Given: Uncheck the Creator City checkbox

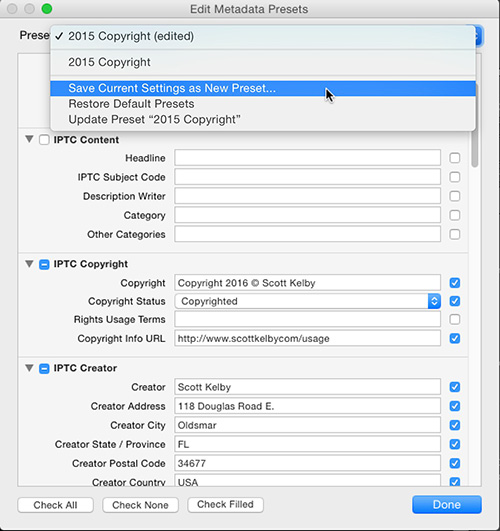Looking at the screenshot, I should pyautogui.click(x=455, y=425).
